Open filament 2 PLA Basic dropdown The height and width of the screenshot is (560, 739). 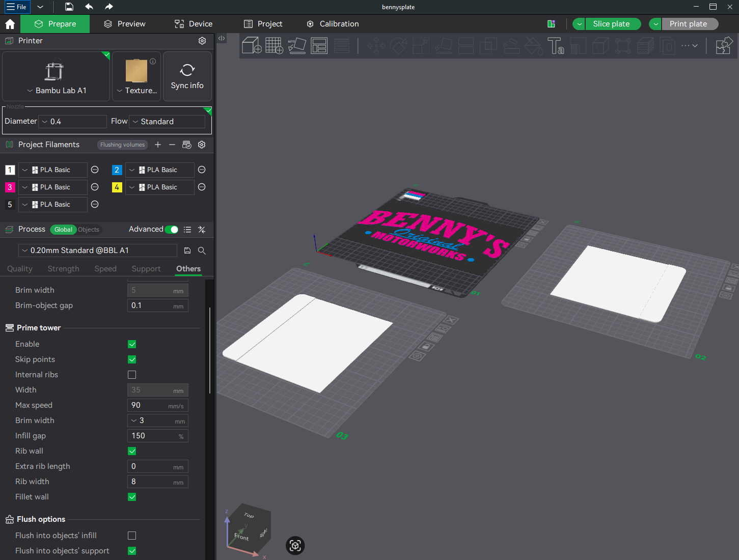(x=160, y=170)
